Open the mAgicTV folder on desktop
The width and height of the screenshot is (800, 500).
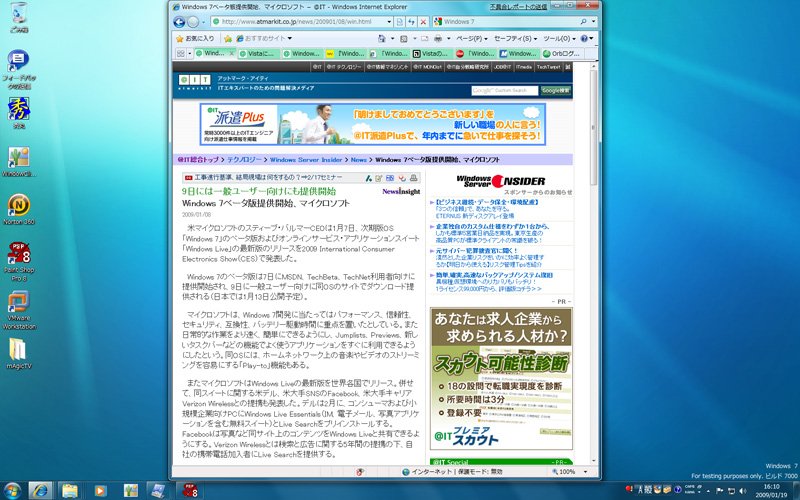coord(18,353)
